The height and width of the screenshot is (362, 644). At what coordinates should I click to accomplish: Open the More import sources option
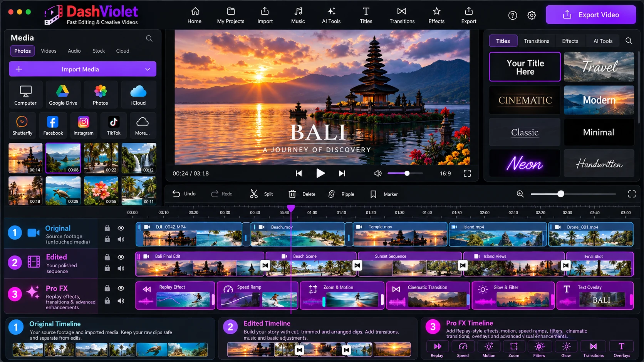tap(142, 125)
